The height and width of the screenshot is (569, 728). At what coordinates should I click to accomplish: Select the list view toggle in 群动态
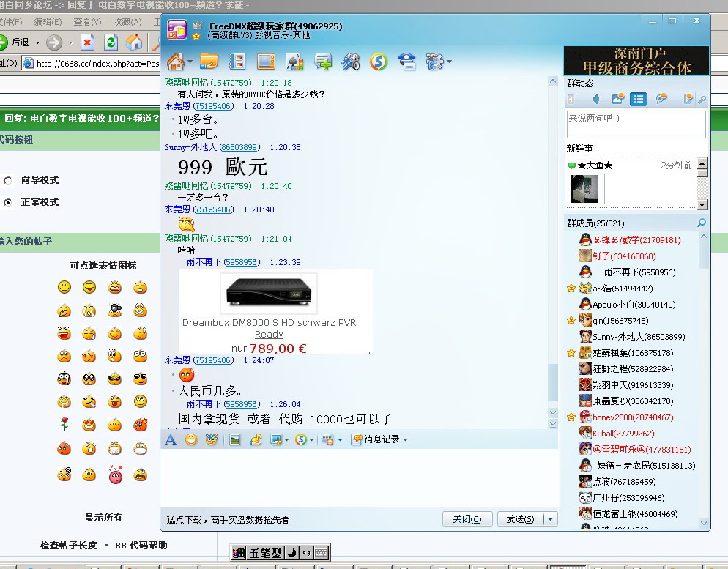639,100
